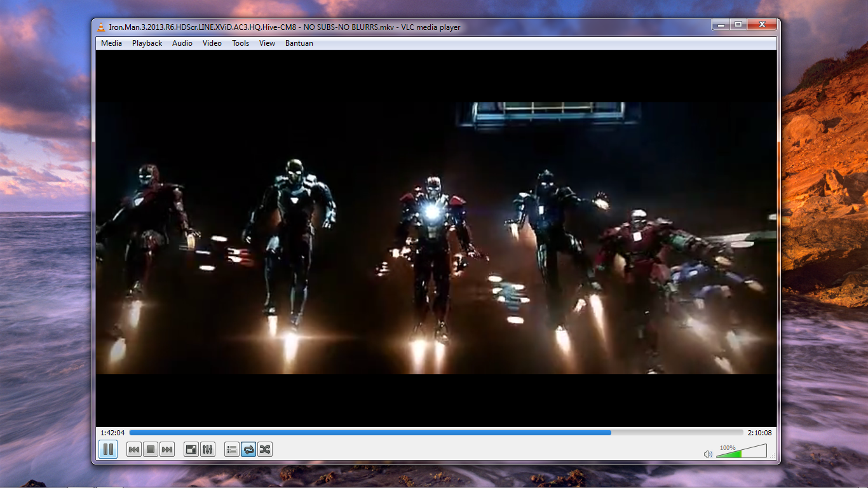Click the elapsed time 1:42:04

coord(112,433)
